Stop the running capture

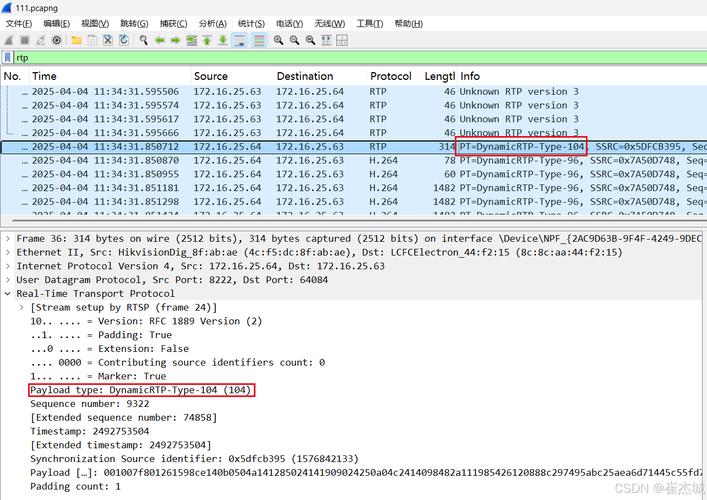tap(25, 41)
